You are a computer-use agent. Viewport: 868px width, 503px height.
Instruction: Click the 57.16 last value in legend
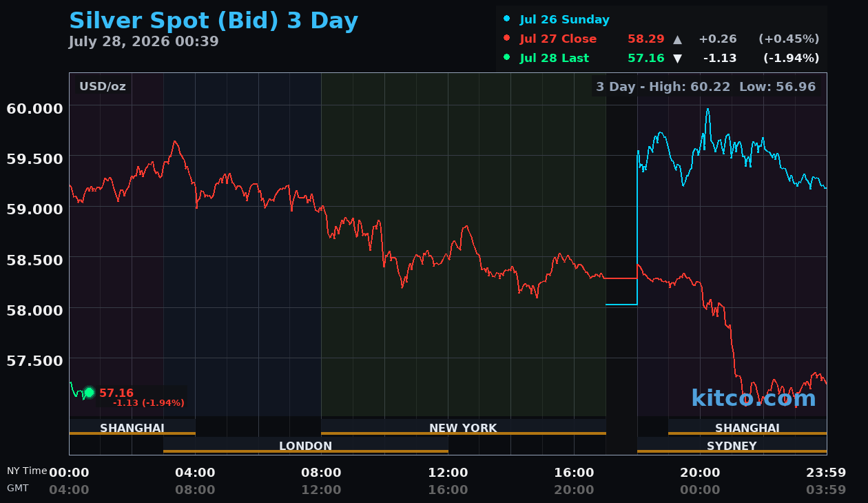646,58
